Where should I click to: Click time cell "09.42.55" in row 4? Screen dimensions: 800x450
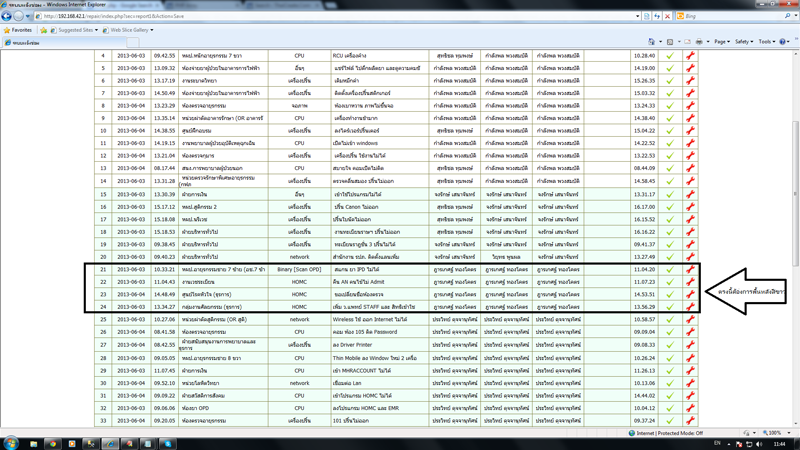[164, 56]
